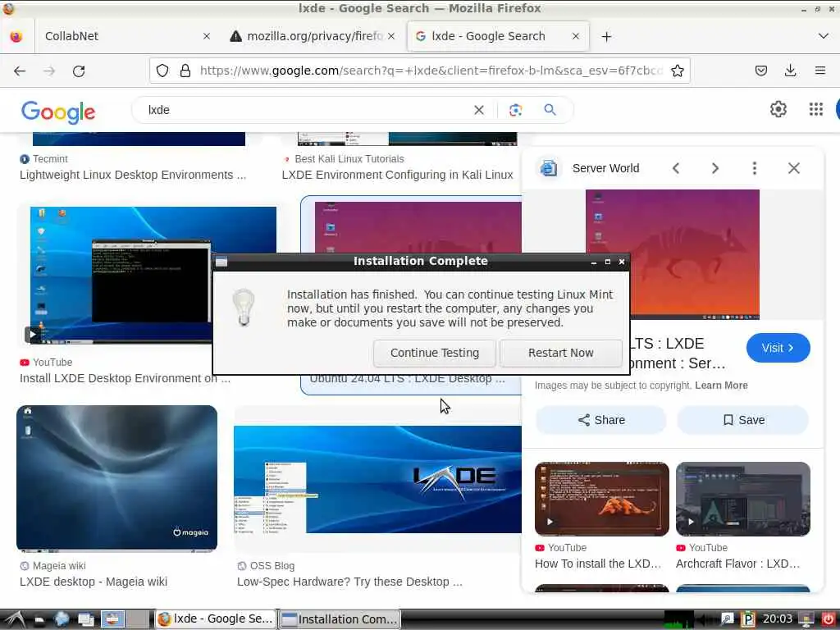Image resolution: width=840 pixels, height=630 pixels.
Task: Open Google Lens search by image
Action: tap(515, 110)
